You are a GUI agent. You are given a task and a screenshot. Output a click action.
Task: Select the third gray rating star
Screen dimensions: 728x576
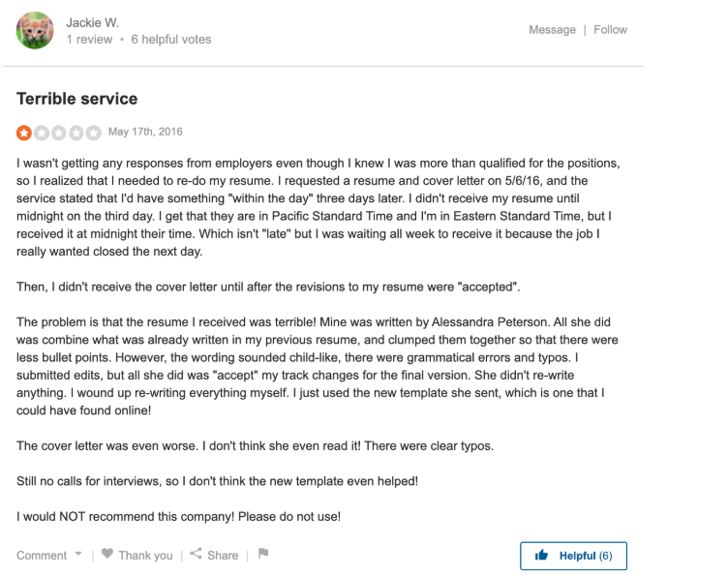(x=58, y=133)
